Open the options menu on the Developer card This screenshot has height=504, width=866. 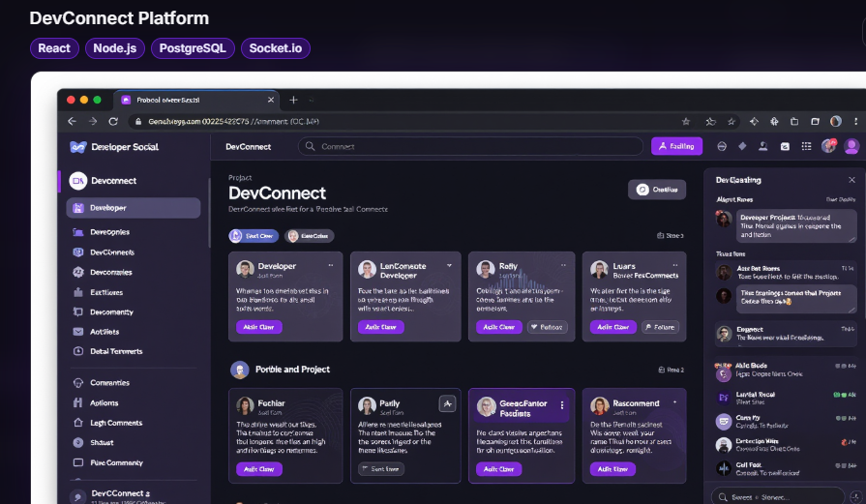click(331, 265)
